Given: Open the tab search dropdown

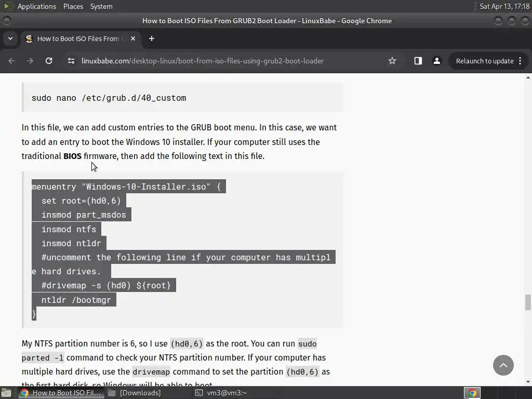Looking at the screenshot, I should pos(10,38).
